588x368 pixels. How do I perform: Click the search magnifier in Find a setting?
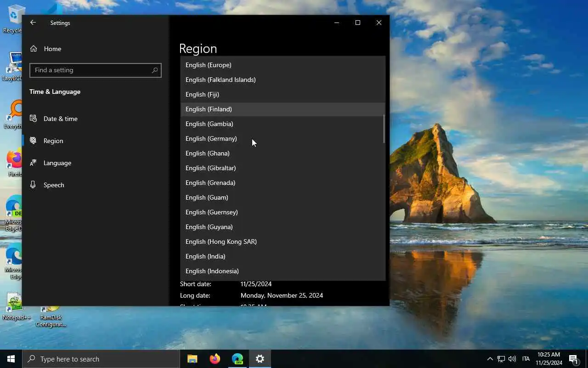pyautogui.click(x=155, y=70)
